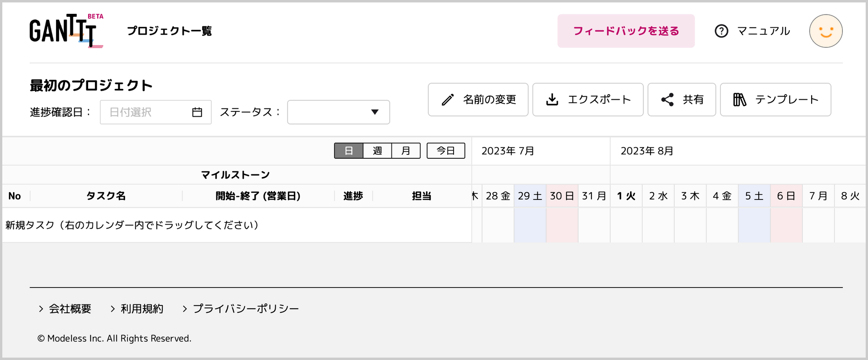Click the pencil icon for 名前の変更
Image resolution: width=868 pixels, height=360 pixels.
pos(448,100)
